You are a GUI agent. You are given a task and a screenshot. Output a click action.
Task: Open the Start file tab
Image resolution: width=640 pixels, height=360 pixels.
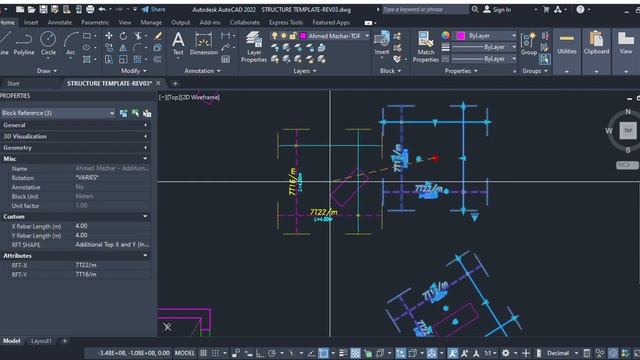(13, 84)
